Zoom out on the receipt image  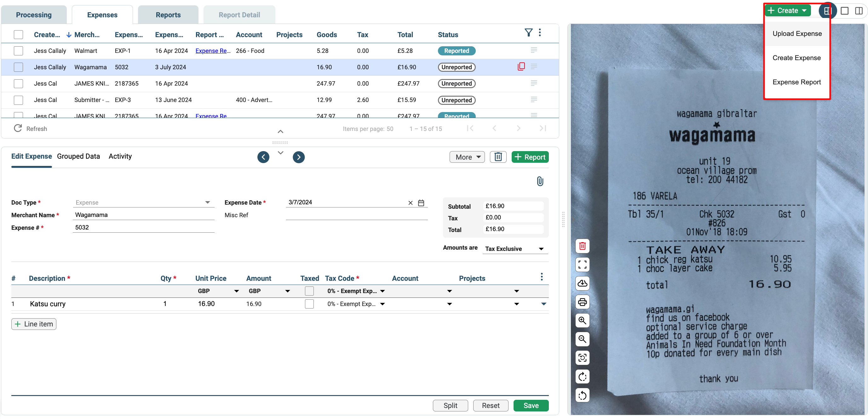tap(582, 339)
